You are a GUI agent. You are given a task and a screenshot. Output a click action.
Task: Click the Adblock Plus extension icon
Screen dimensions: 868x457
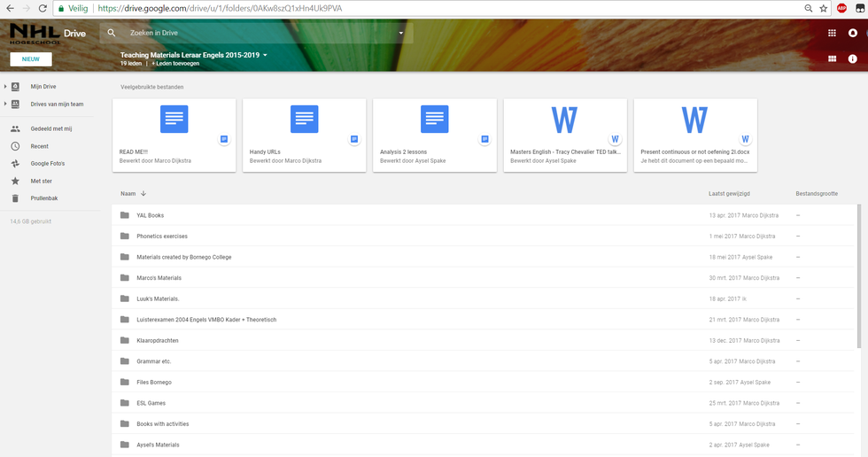tap(841, 8)
